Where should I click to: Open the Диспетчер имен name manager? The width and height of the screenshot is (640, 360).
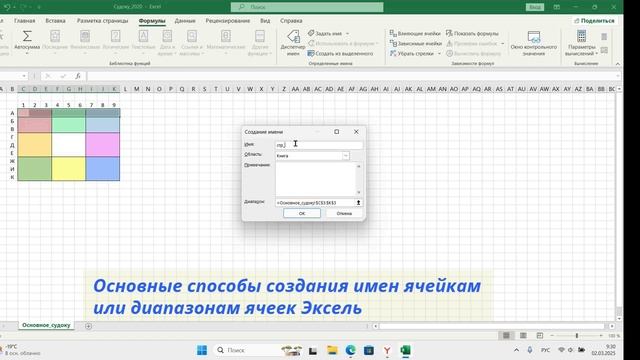[293, 42]
